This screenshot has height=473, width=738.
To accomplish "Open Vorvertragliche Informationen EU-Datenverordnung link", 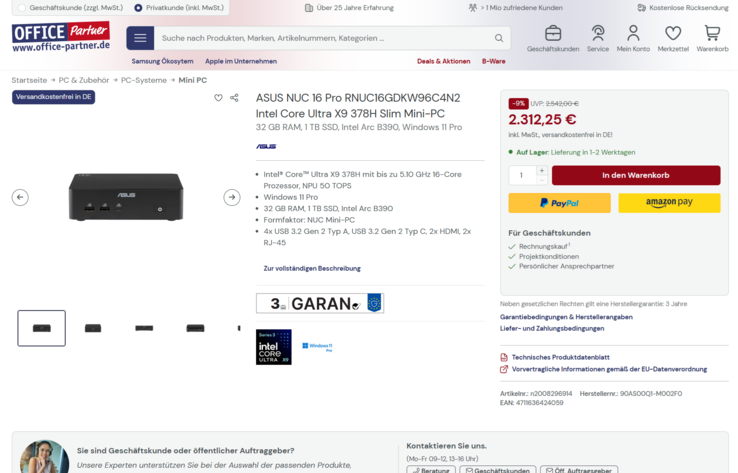I will (x=610, y=369).
